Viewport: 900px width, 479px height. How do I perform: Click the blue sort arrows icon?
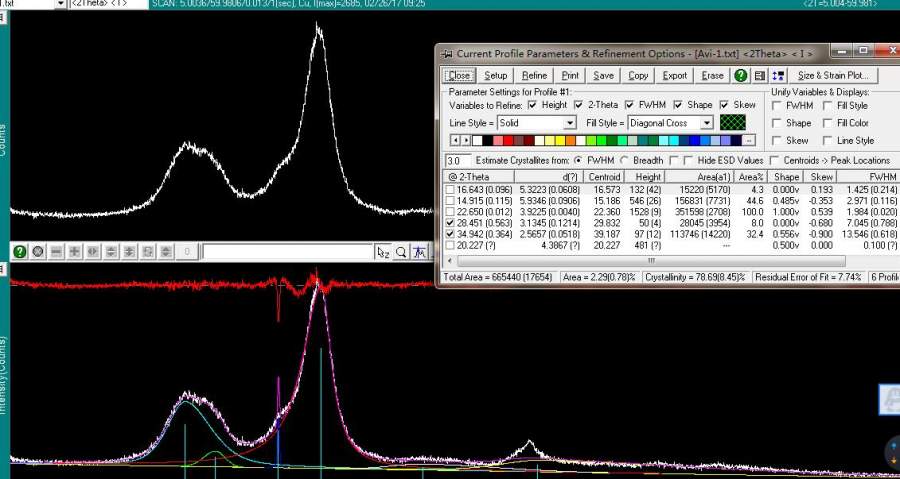point(778,75)
